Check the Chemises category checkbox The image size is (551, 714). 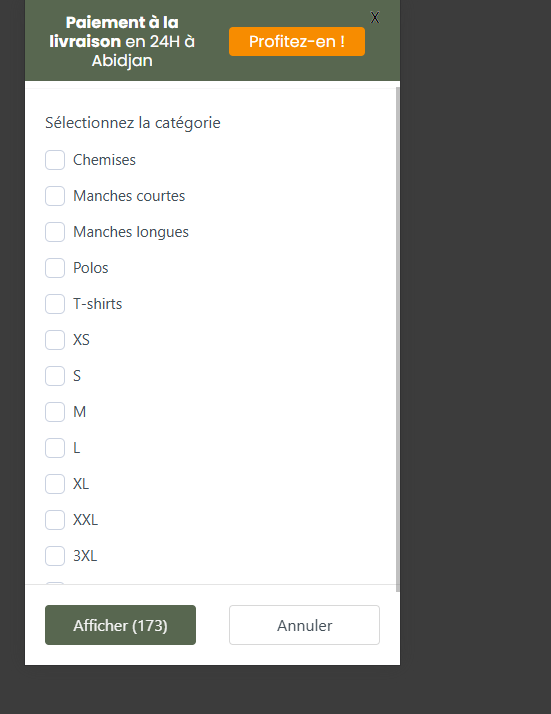[55, 160]
